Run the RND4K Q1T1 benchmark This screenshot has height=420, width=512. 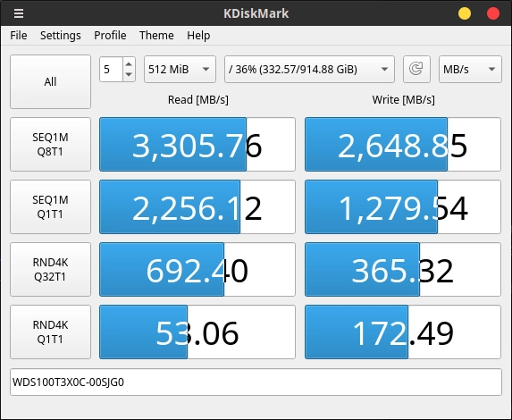click(50, 332)
